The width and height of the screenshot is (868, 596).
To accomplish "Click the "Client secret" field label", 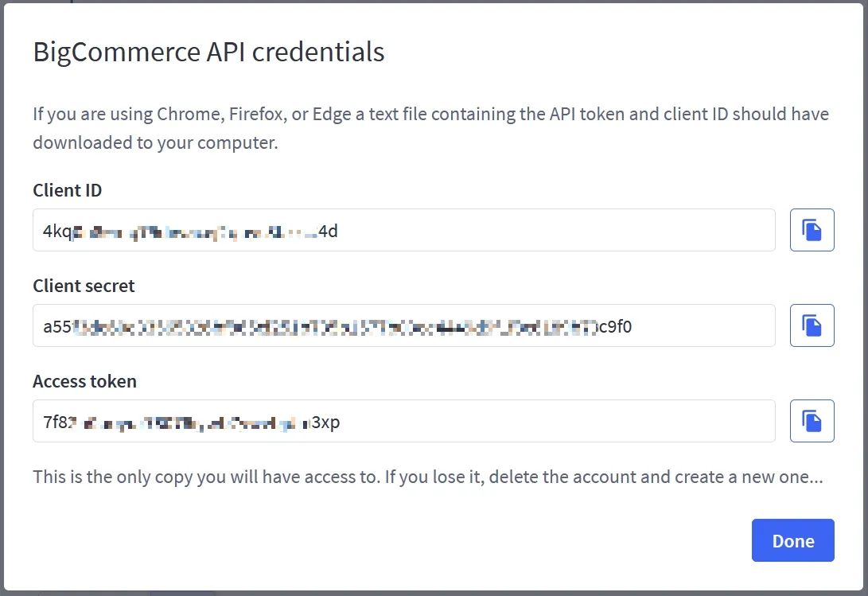I will [x=84, y=286].
